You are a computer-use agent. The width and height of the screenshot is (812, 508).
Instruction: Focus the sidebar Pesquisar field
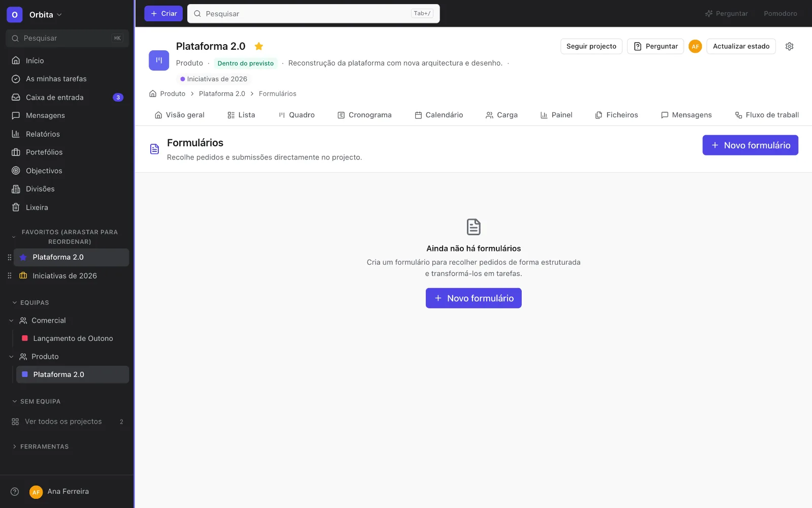tap(67, 38)
